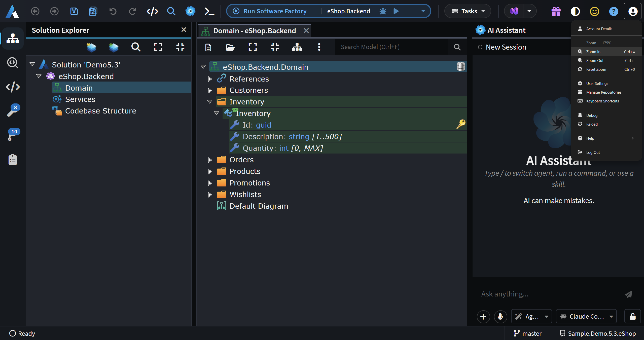Click the Redo arrow in the top toolbar
Screen dimensions: 644x340
pos(132,11)
